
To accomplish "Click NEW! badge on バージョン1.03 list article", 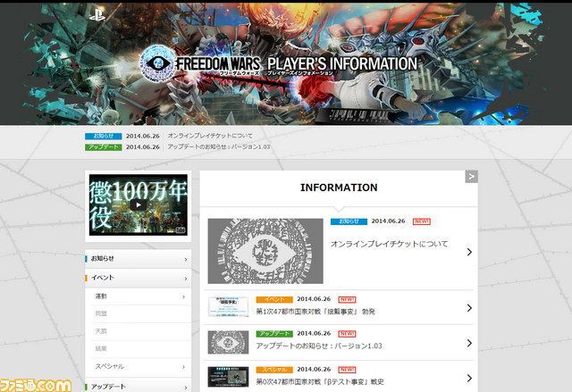I will pyautogui.click(x=347, y=334).
